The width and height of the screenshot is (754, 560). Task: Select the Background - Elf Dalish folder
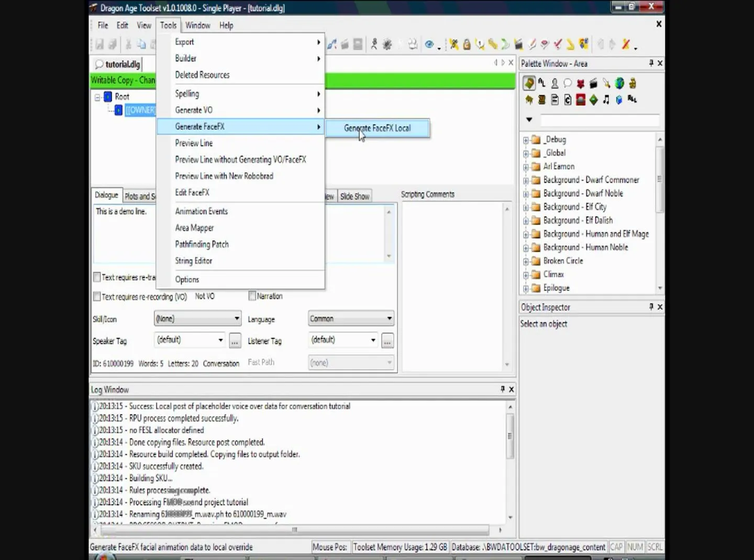pyautogui.click(x=578, y=220)
